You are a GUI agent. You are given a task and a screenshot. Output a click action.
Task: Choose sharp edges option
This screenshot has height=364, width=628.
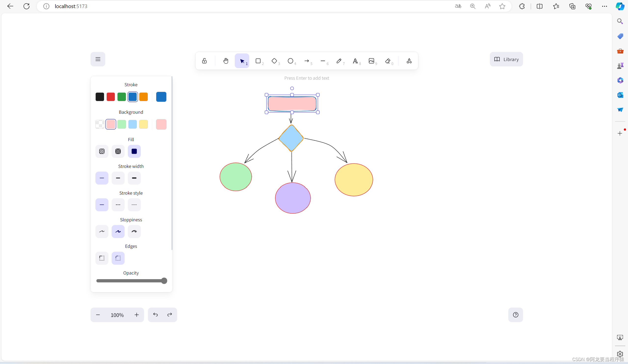(102, 258)
